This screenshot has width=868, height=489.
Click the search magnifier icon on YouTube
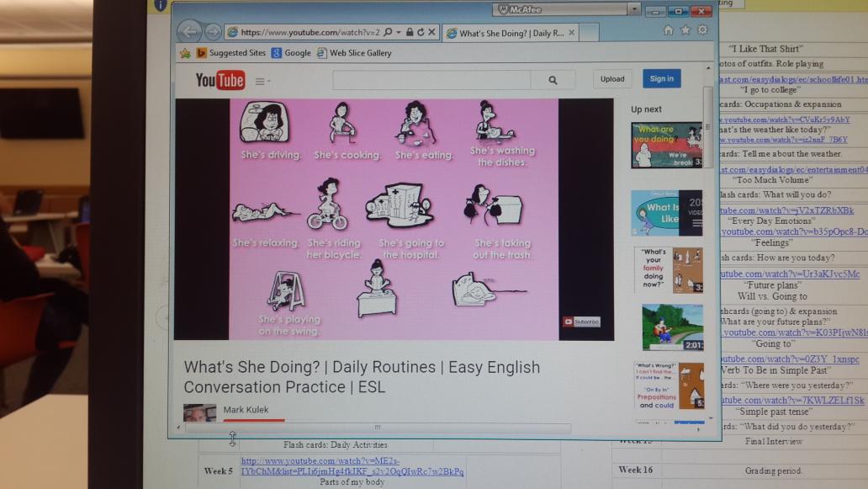point(553,77)
